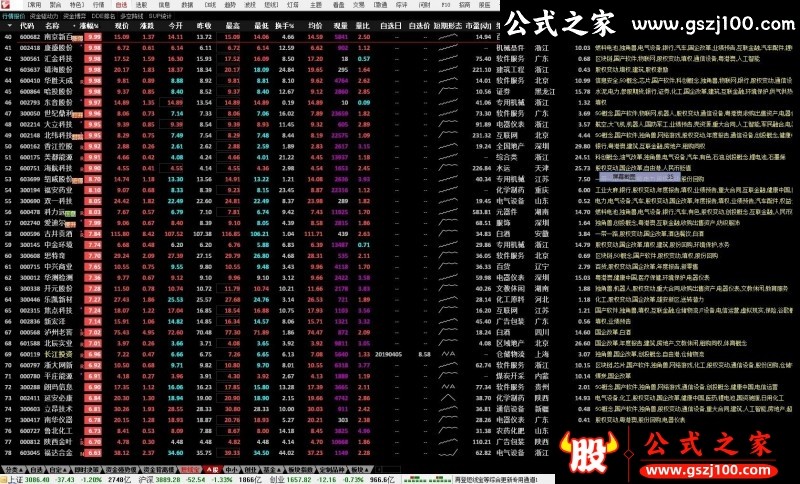Sort by 换手% column header
The width and height of the screenshot is (800, 484).
[285, 25]
